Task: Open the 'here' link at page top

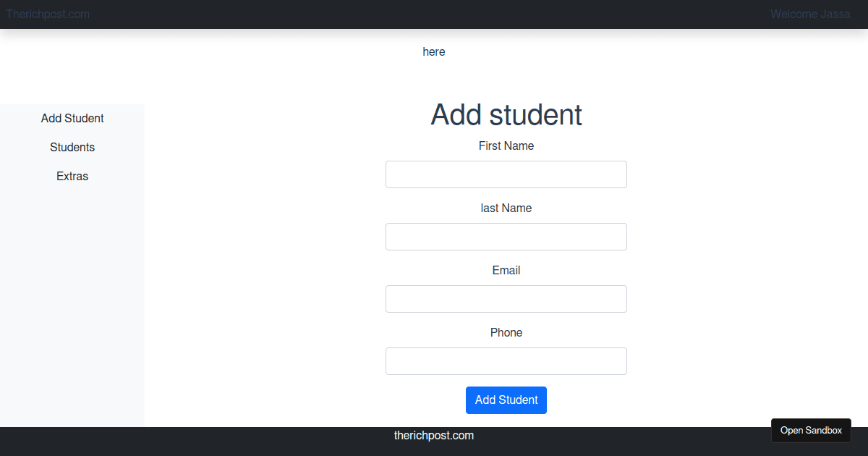Action: pos(434,51)
